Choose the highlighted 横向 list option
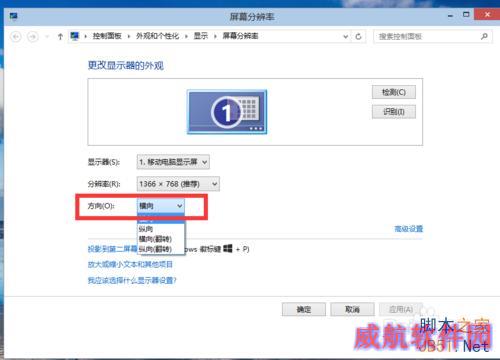Viewport: 500px width, 360px height. 161,220
